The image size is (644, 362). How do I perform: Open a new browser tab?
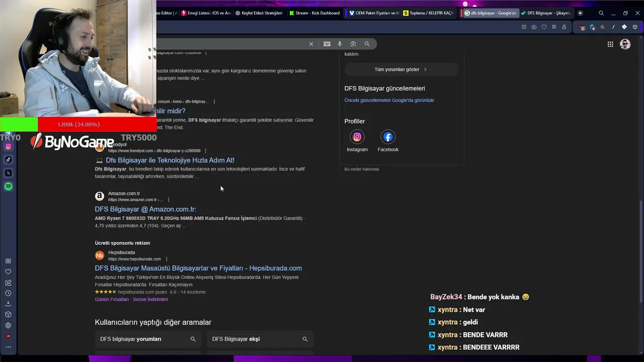pos(580,13)
